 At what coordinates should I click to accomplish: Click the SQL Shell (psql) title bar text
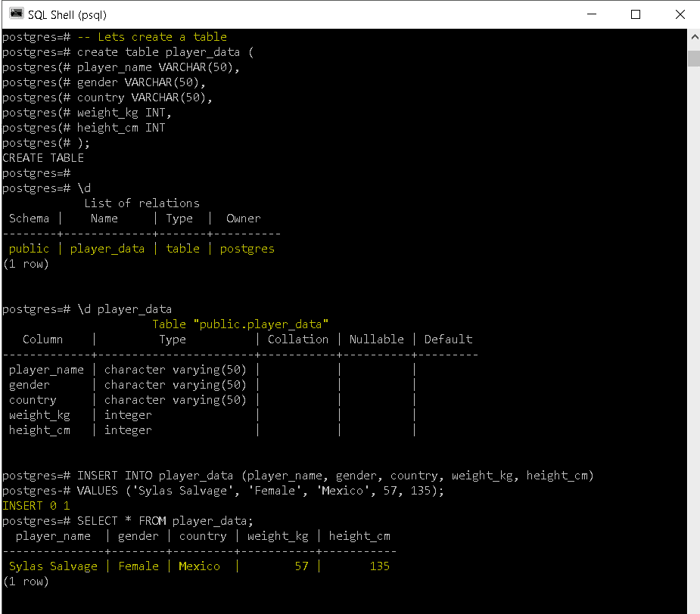pyautogui.click(x=68, y=14)
